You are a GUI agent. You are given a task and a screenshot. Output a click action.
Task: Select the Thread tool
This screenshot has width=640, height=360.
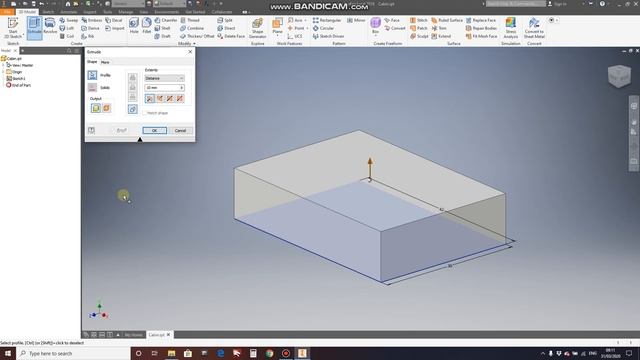point(190,20)
